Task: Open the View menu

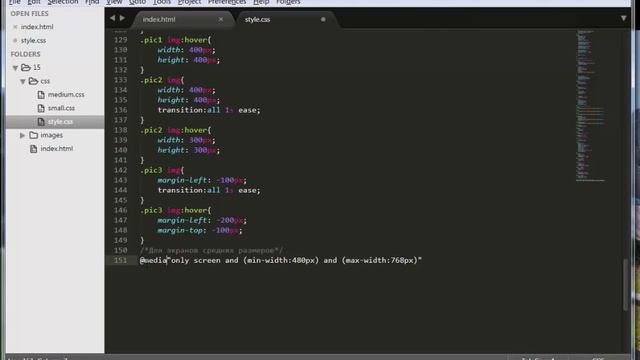Action: (x=114, y=2)
